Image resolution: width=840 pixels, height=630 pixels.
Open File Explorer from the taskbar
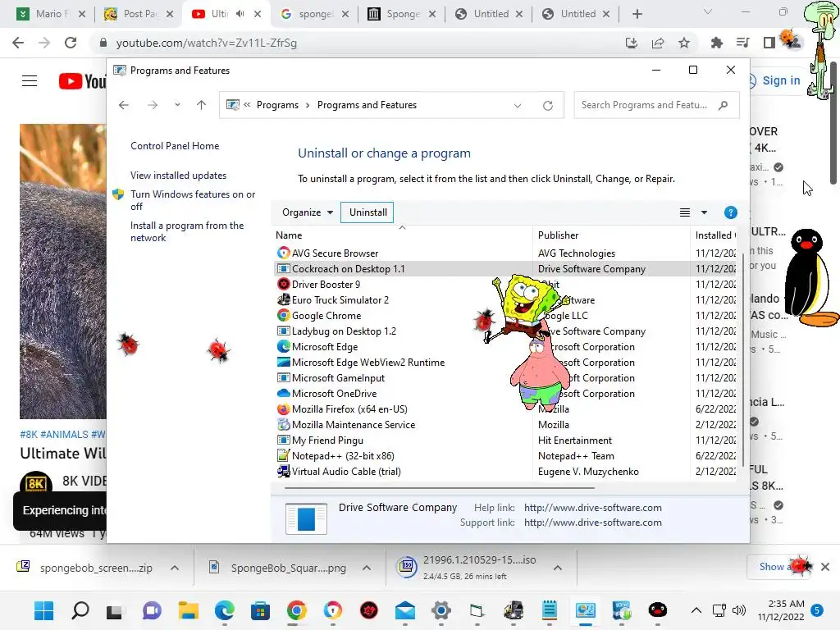click(189, 610)
